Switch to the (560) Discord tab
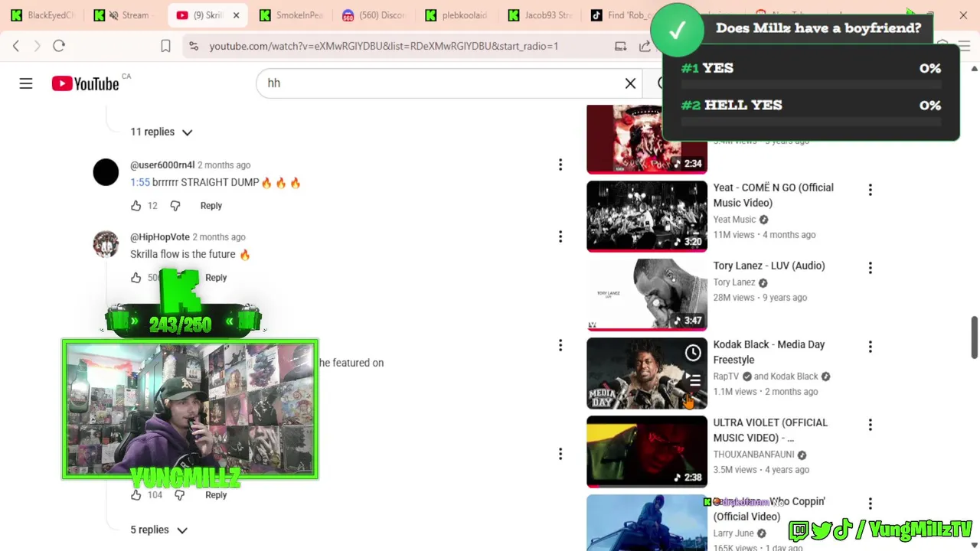 point(374,15)
